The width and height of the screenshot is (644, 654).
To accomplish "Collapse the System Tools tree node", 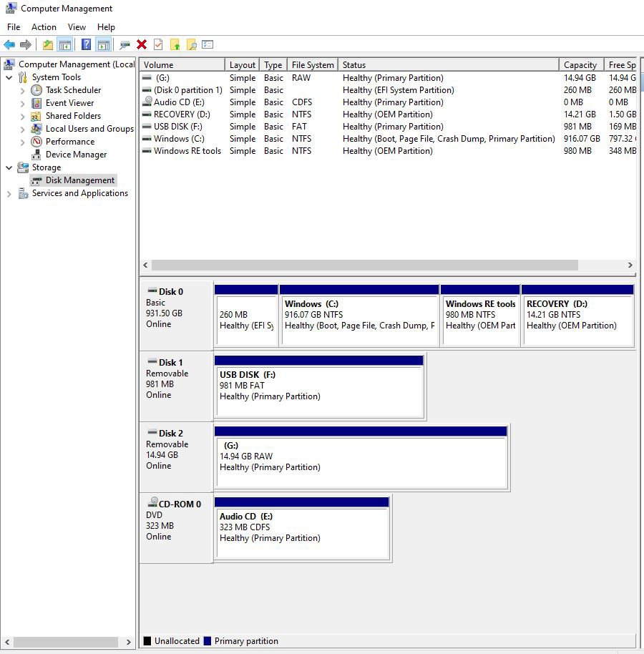I will [9, 77].
